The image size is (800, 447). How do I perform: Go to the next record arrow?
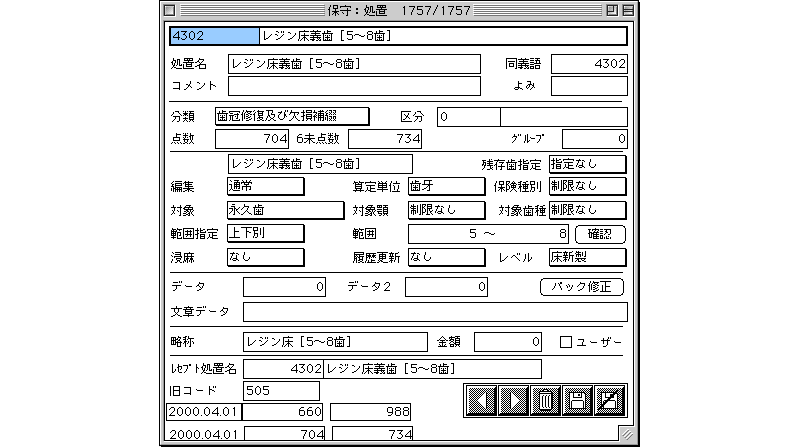[x=513, y=400]
